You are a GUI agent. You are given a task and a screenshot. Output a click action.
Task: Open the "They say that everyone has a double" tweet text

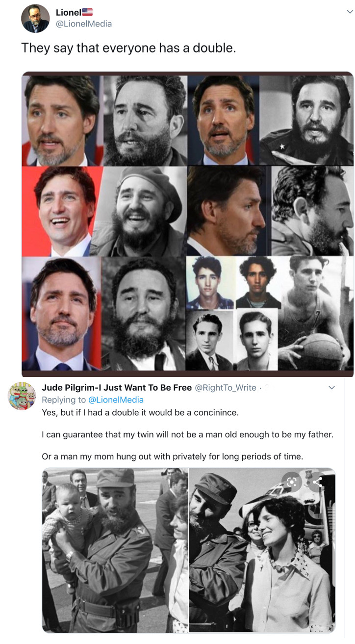(128, 48)
